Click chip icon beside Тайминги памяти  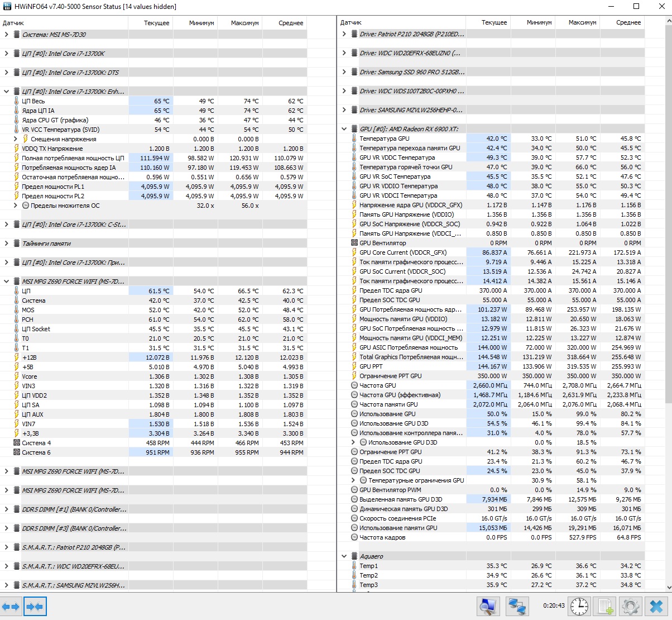(x=16, y=244)
